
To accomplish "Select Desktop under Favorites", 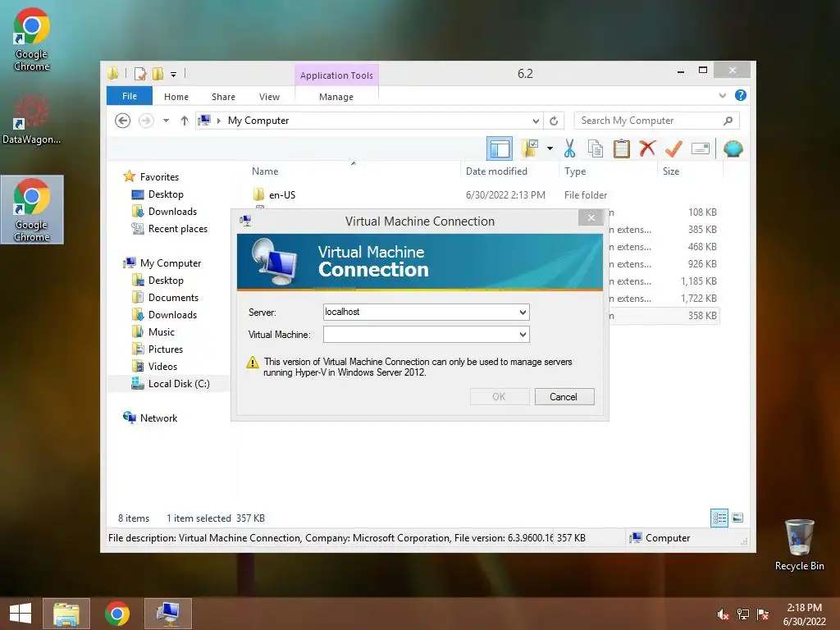I will coord(166,194).
